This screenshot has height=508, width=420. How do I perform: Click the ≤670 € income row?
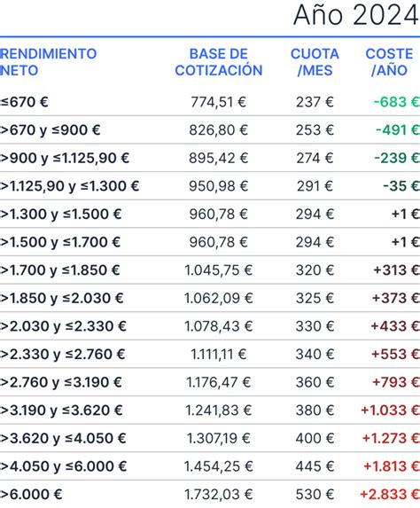point(210,102)
